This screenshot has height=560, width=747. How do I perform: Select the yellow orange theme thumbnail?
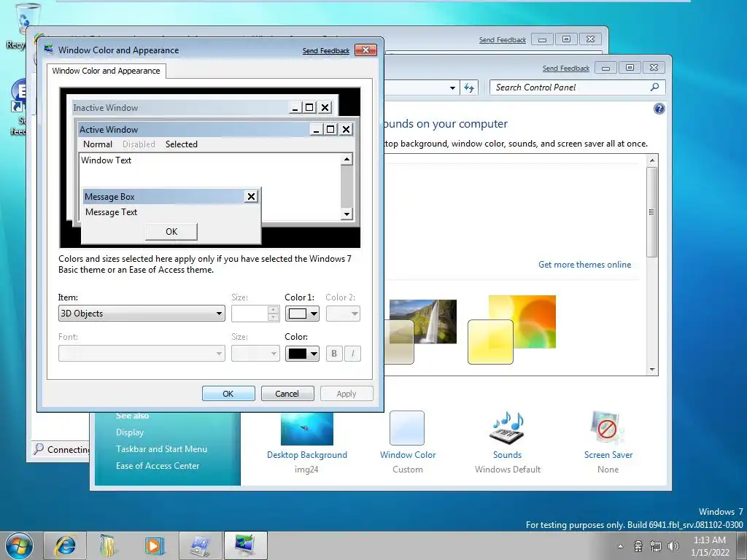pos(511,330)
